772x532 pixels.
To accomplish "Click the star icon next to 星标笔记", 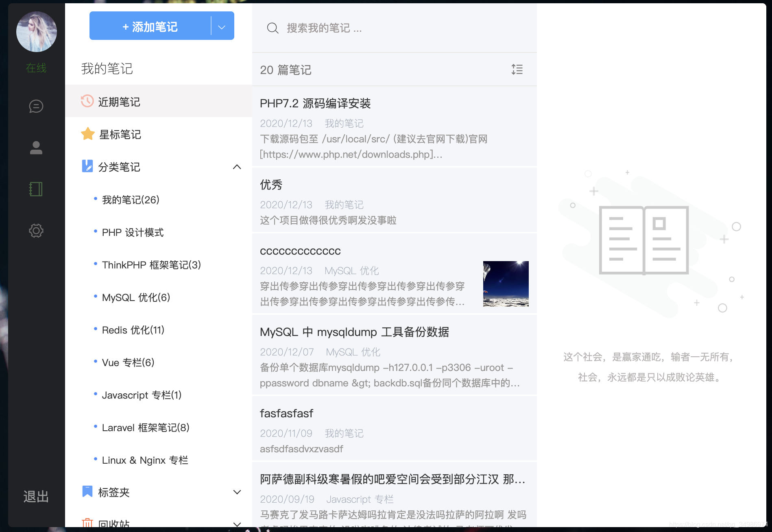I will [88, 134].
